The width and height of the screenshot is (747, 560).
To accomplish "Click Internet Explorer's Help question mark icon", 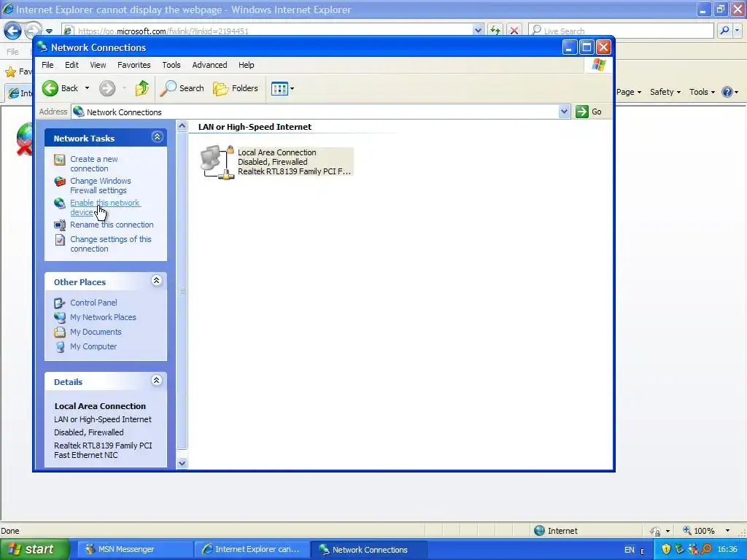I will [x=727, y=92].
